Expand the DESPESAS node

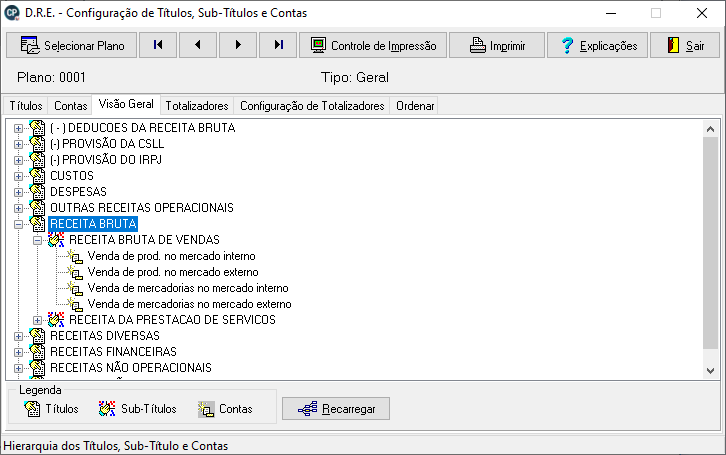coord(18,192)
